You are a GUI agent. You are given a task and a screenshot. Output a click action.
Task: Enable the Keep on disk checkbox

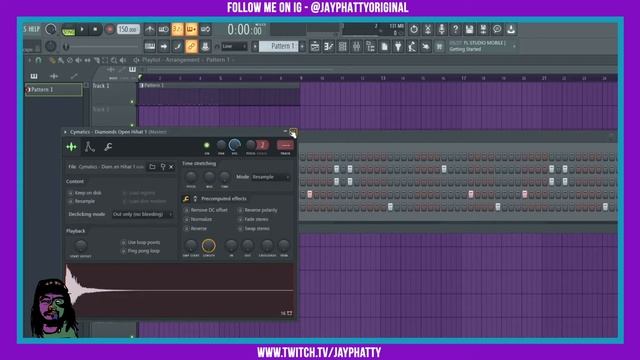(x=70, y=193)
